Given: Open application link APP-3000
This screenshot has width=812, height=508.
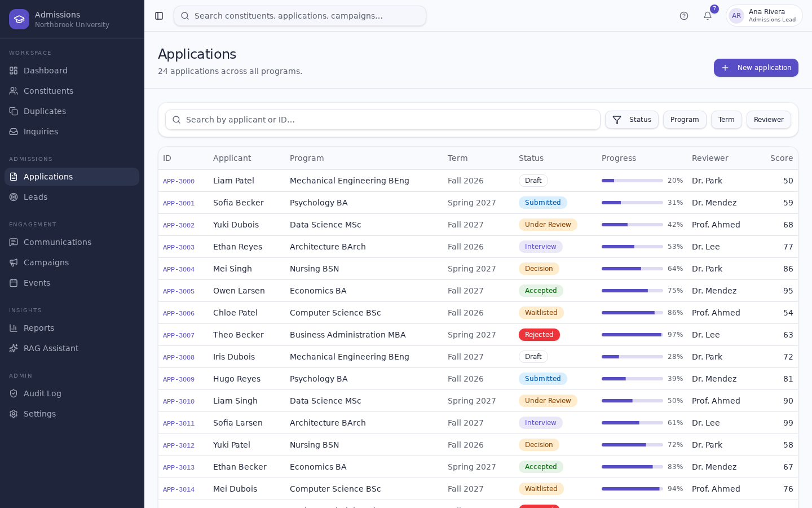Looking at the screenshot, I should pyautogui.click(x=179, y=181).
